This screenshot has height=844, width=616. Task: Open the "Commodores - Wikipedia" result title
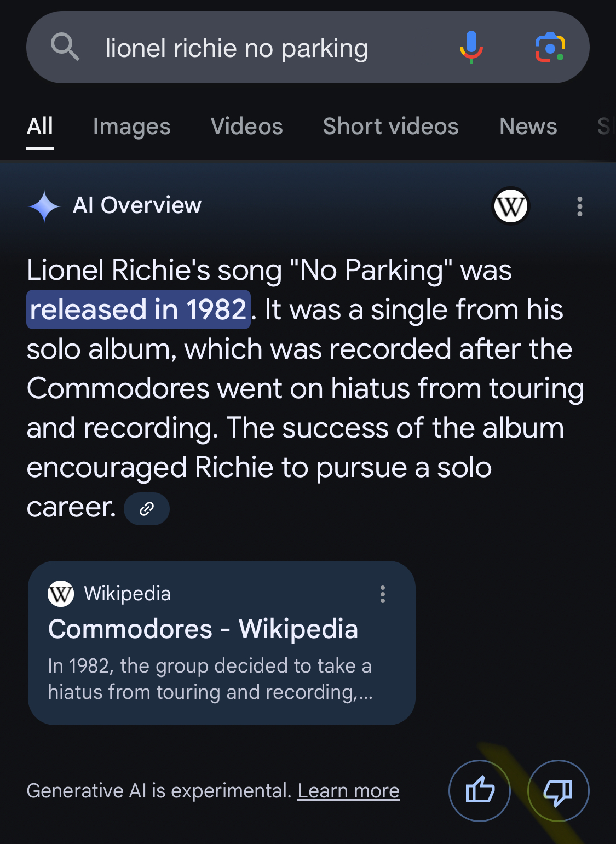pos(203,629)
